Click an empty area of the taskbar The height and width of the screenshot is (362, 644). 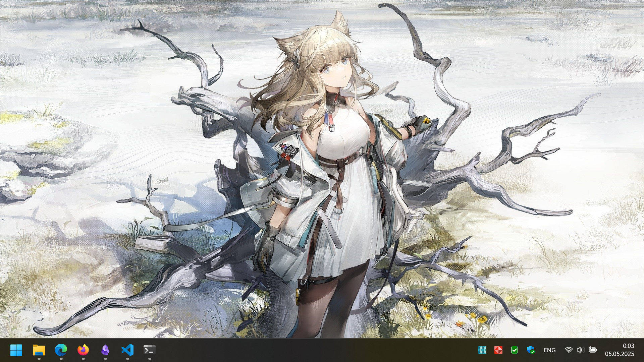302,350
